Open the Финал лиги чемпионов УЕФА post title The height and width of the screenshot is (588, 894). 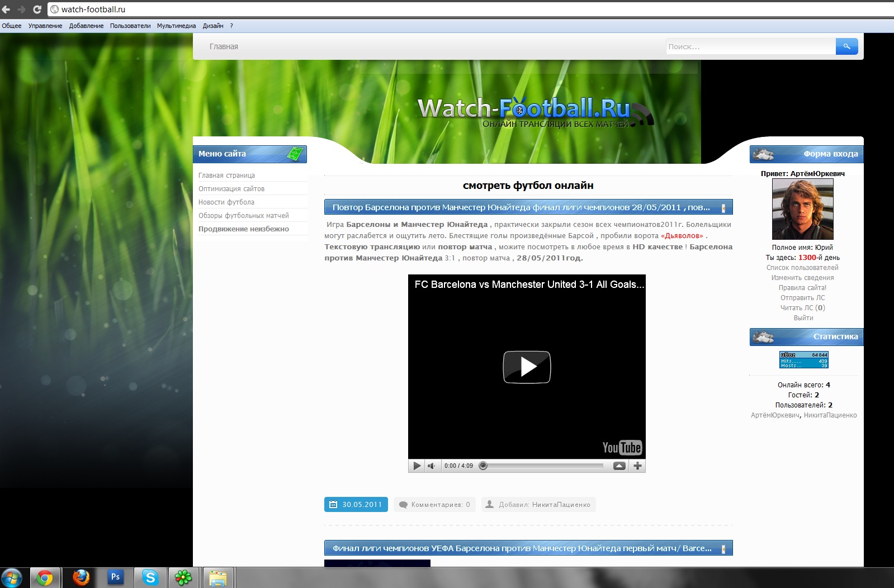click(522, 548)
